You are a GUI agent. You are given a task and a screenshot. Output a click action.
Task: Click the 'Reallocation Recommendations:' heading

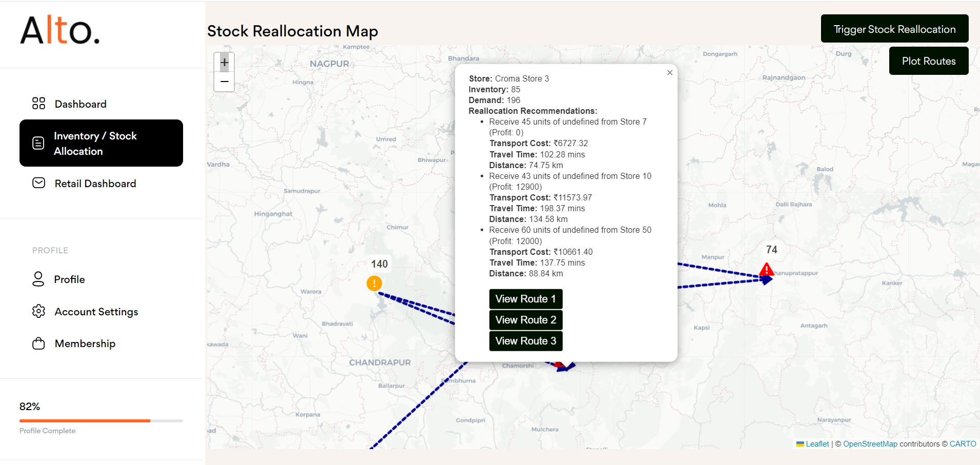533,111
